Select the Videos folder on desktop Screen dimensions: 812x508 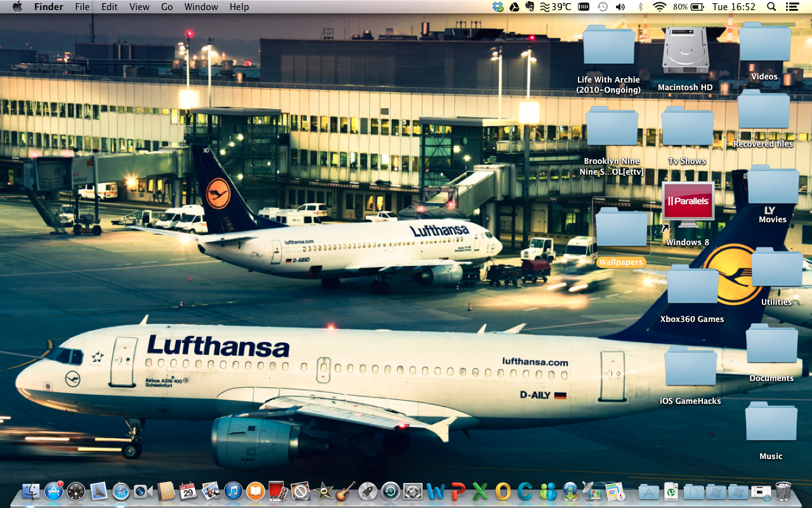click(x=764, y=43)
